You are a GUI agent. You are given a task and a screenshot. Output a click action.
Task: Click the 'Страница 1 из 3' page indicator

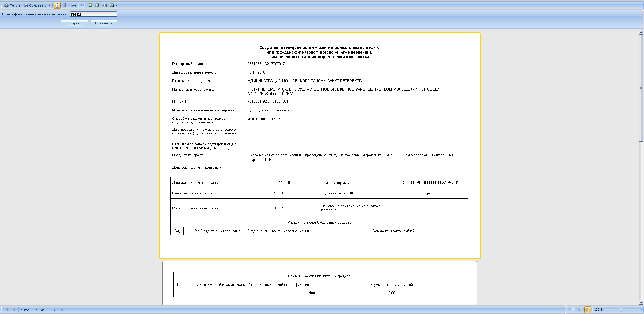point(34,310)
